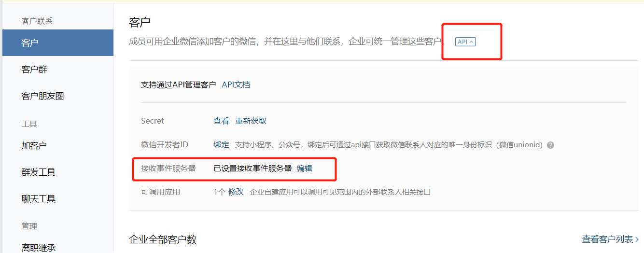The image size is (644, 253).
Task: Collapse the API settings toggle badge
Action: pyautogui.click(x=465, y=42)
